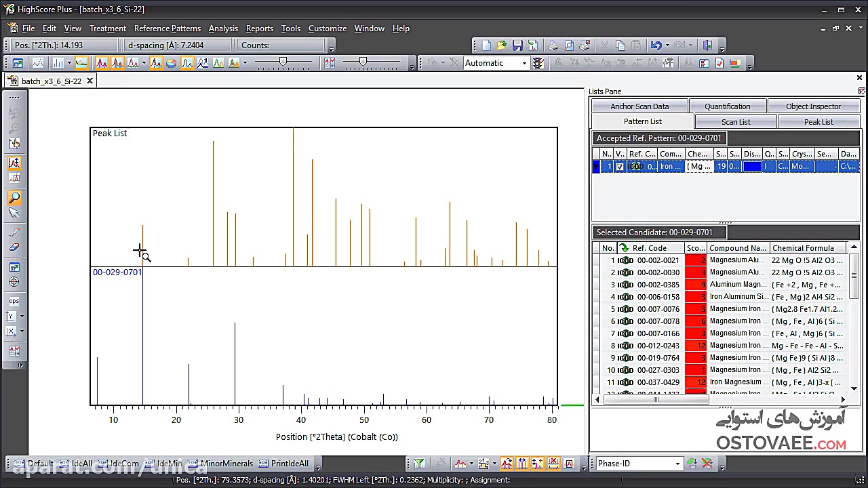
Task: Open the Reference Patterns menu
Action: [x=167, y=28]
